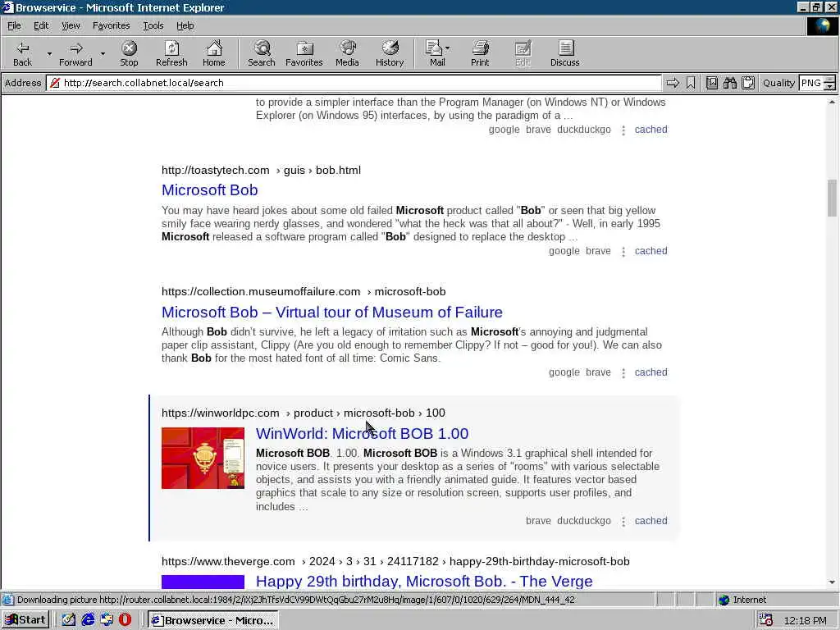Open WinWorld: Microsoft BOB 1.00 link
This screenshot has height=630, width=840.
[362, 433]
